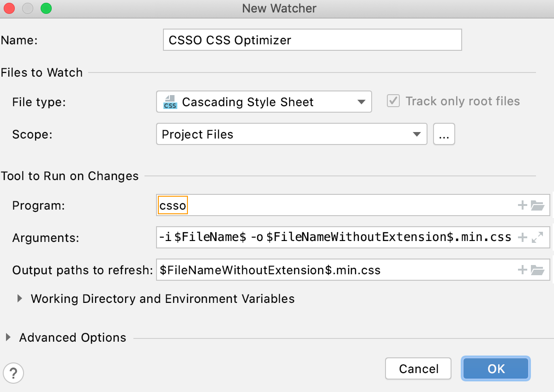Click the expand editor icon beside Arguments
Screen dimensions: 554x392
pos(537,237)
